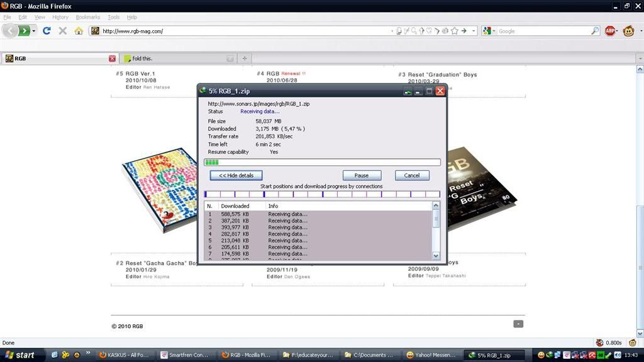Click the Adblock Plus ABP icon
Viewport: 644px width, 362px height.
609,31
